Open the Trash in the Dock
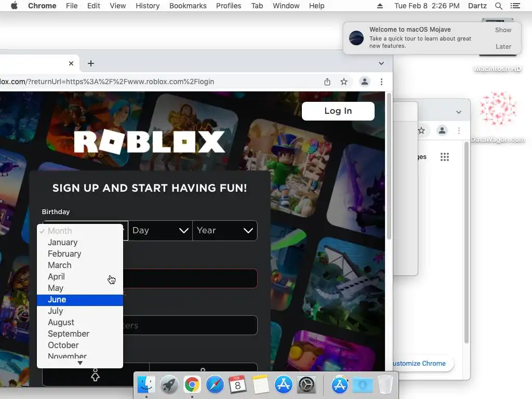 coord(385,385)
